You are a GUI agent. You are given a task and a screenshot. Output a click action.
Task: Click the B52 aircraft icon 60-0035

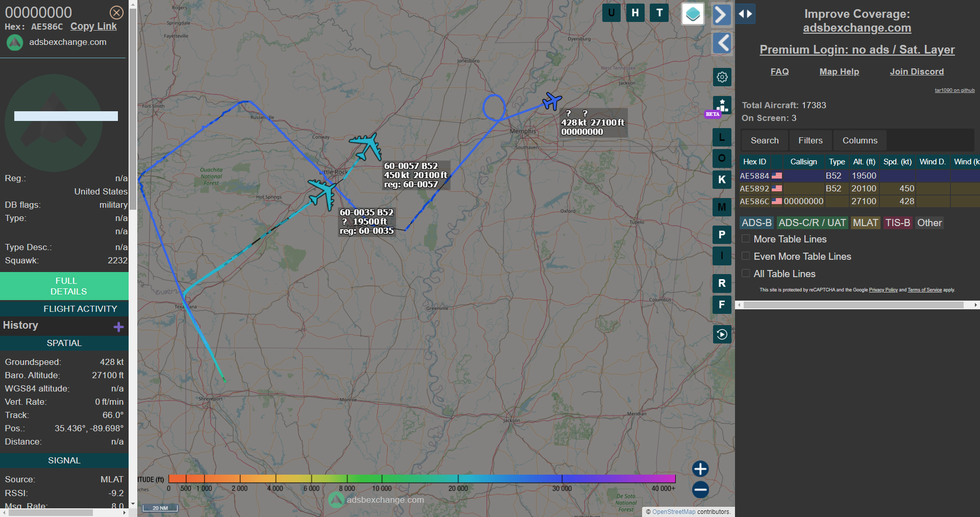coord(323,193)
